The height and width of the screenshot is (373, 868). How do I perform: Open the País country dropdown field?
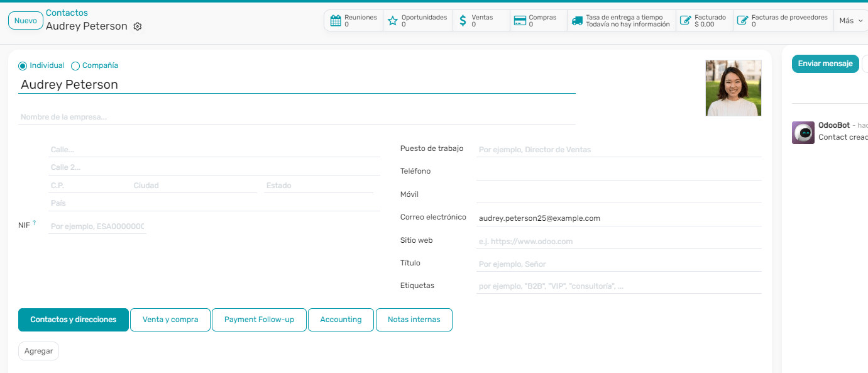tap(214, 203)
